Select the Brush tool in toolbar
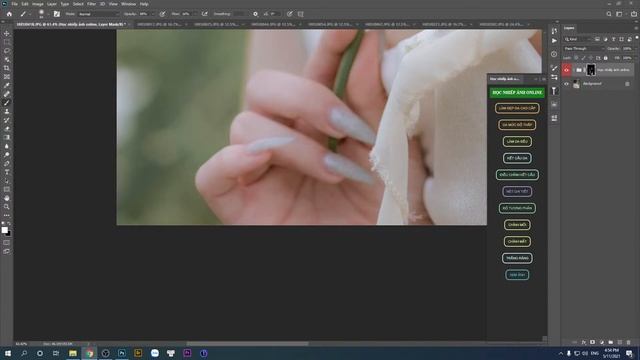Viewport: 640px width, 360px height. (x=7, y=103)
